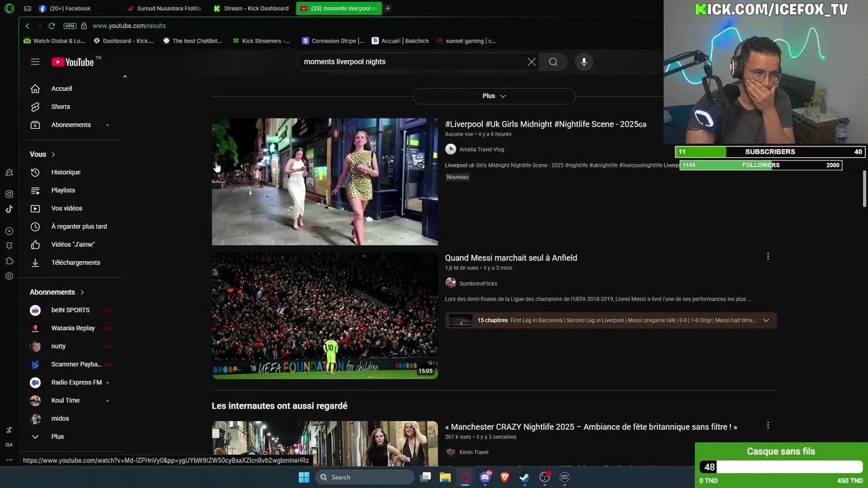Open Kevin Travel channel link
The image size is (868, 488).
[x=473, y=452]
